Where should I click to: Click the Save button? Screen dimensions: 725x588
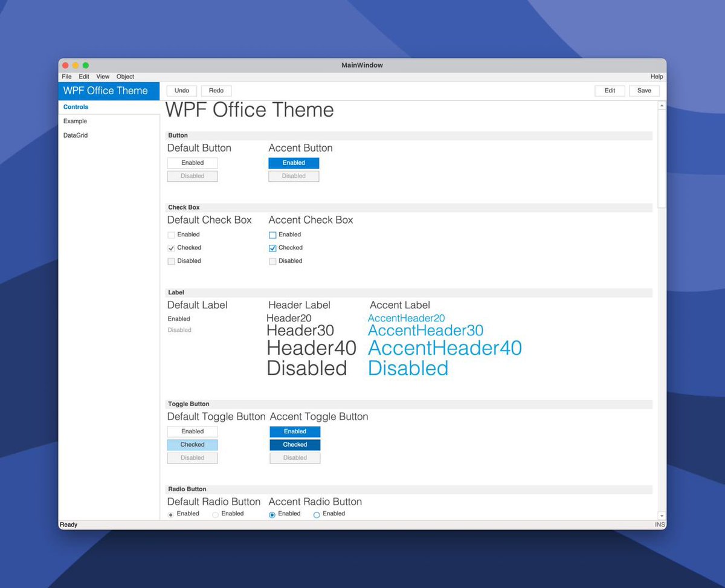[643, 90]
